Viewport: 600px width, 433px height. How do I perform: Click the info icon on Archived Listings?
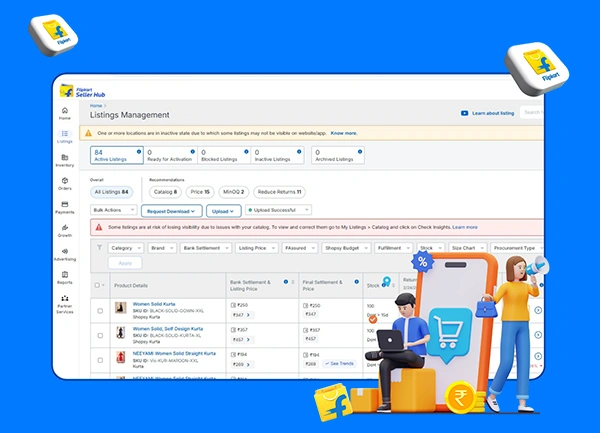click(x=360, y=151)
